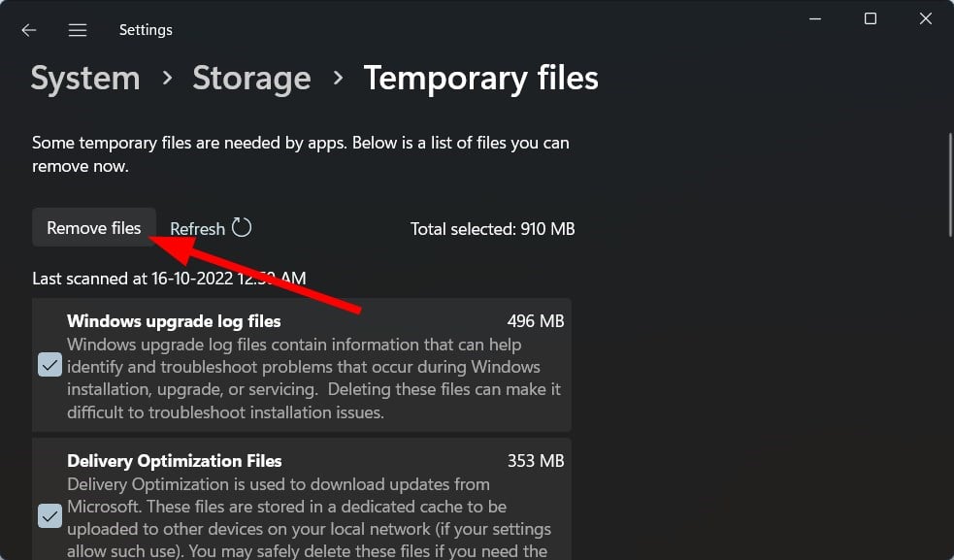
Task: Minimize the Settings window
Action: (x=815, y=19)
